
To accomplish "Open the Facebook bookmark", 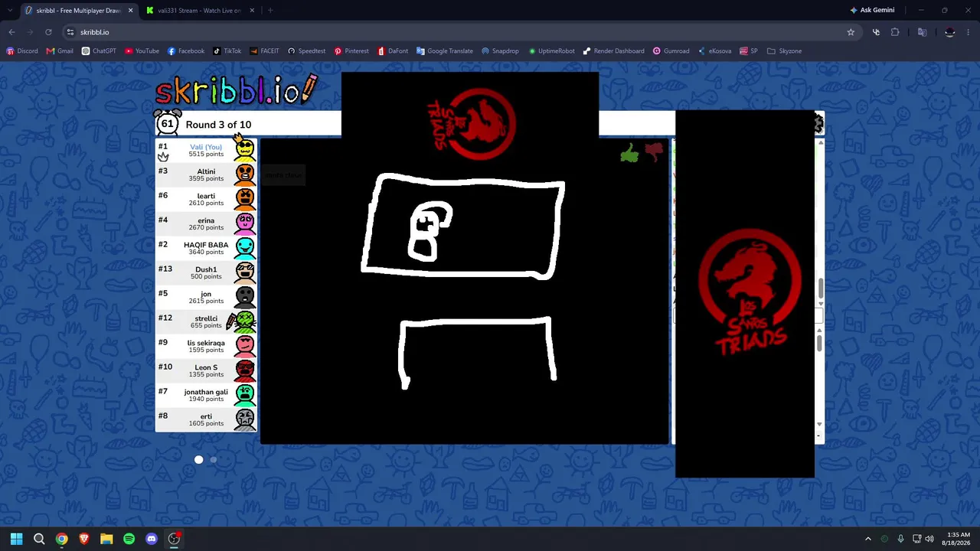I will click(x=186, y=51).
